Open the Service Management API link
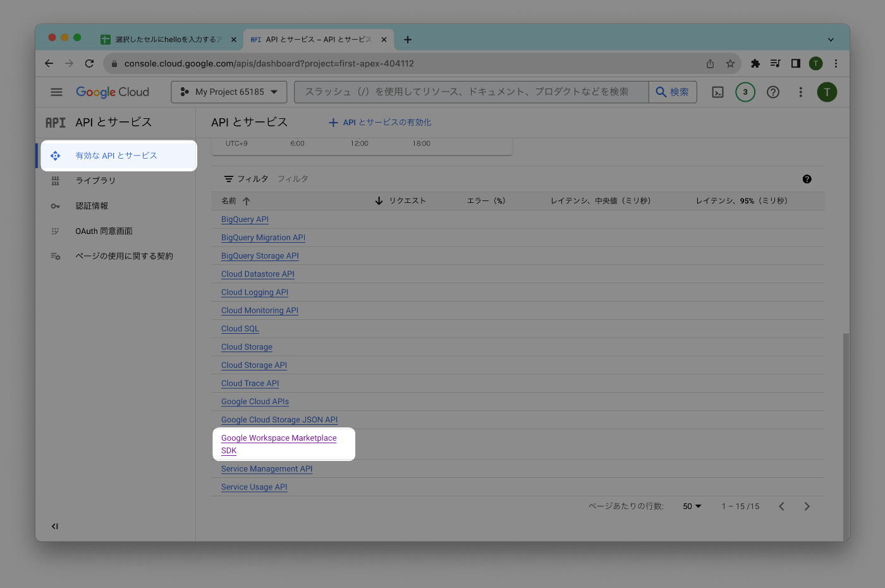This screenshot has width=885, height=588. click(x=267, y=469)
